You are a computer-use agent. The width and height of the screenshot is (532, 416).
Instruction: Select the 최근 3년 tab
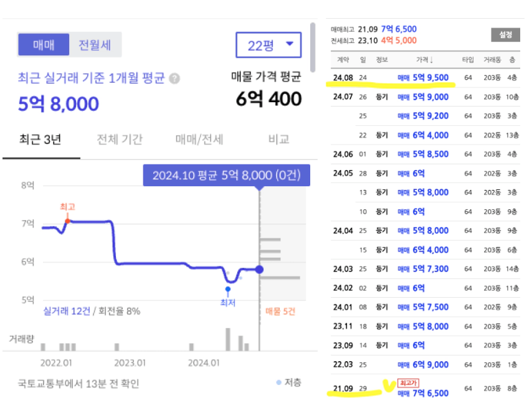40,139
